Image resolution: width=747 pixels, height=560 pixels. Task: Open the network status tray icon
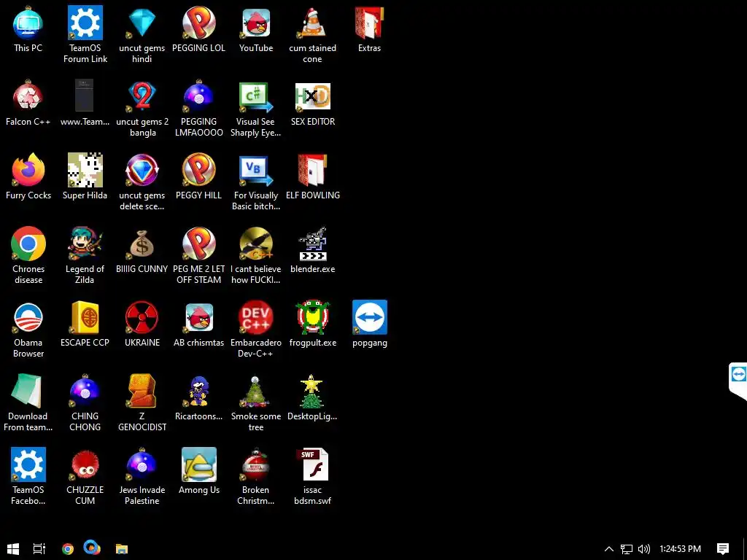(x=627, y=549)
